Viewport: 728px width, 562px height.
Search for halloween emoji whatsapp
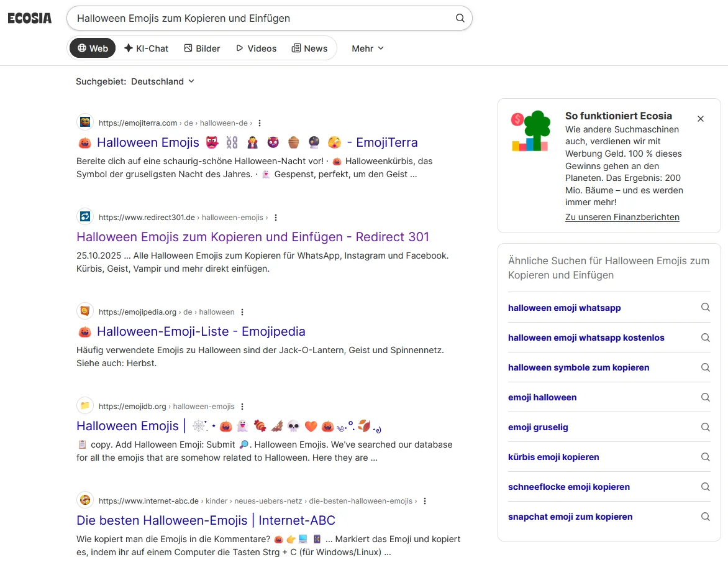[x=564, y=308]
